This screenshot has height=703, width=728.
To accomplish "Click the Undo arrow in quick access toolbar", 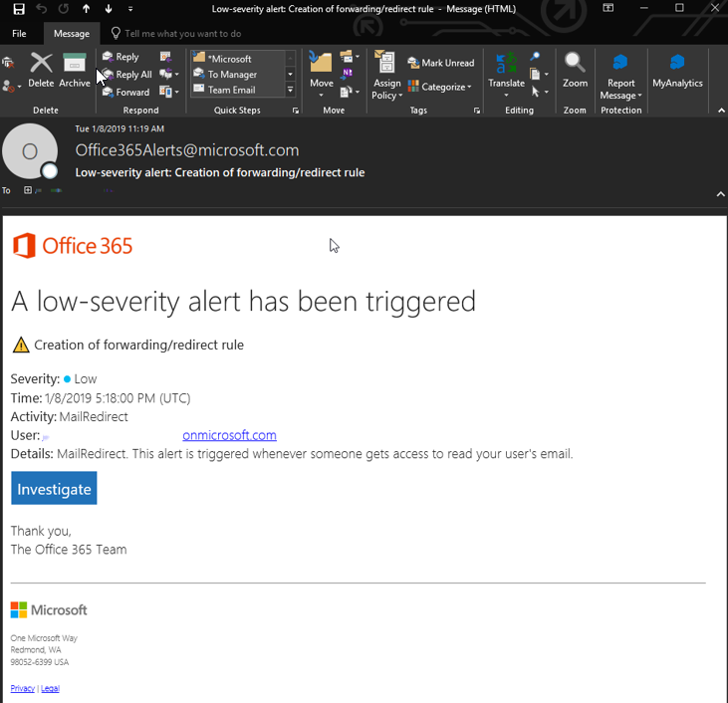I will point(41,9).
